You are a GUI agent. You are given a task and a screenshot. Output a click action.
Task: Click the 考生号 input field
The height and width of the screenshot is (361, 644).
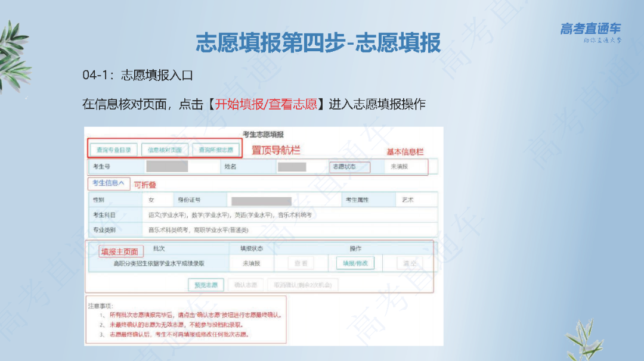coord(167,166)
